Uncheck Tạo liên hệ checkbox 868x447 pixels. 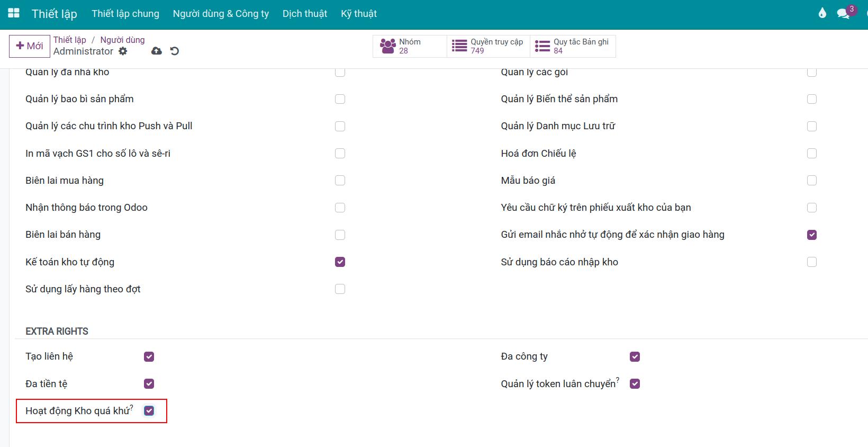(x=149, y=356)
